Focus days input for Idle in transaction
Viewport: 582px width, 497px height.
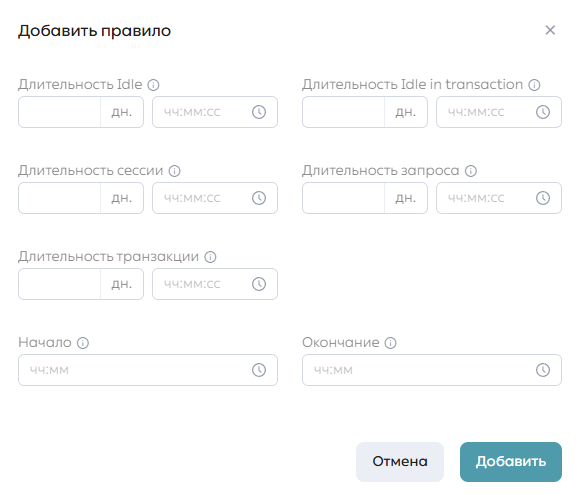343,112
